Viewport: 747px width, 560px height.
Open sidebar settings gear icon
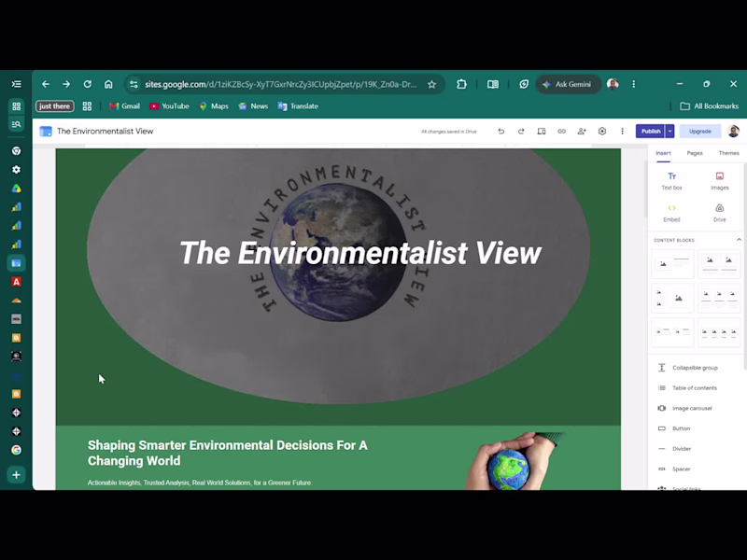tap(16, 170)
